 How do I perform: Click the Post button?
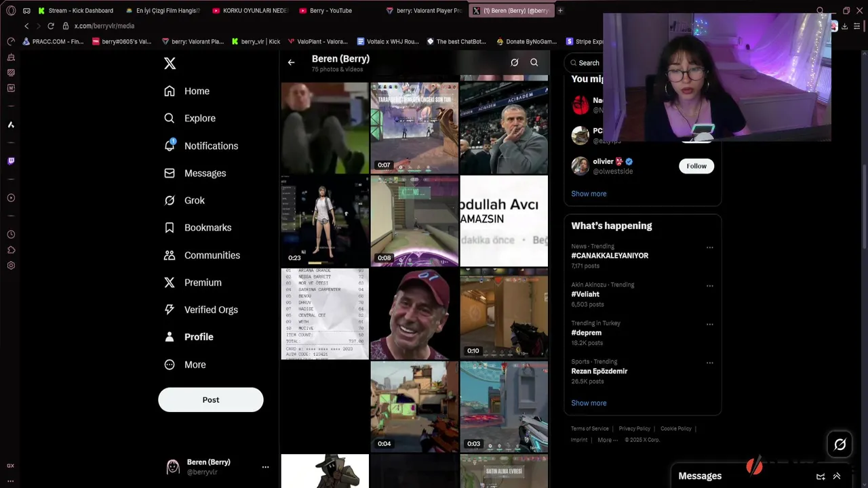[x=211, y=400]
